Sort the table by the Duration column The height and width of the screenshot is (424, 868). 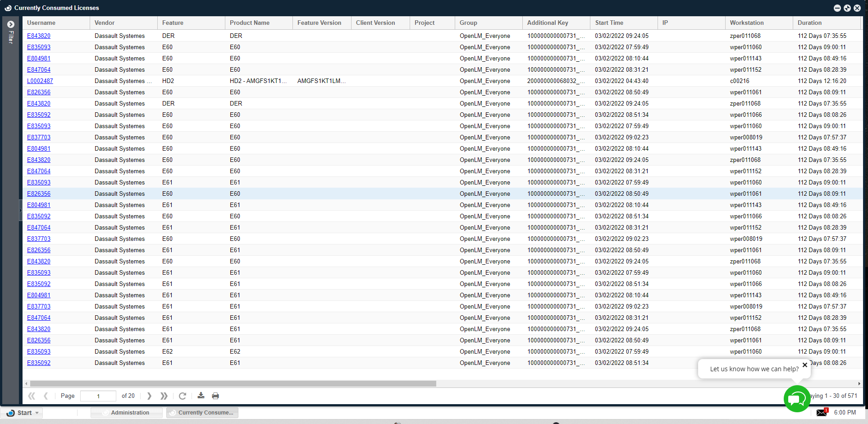(810, 23)
